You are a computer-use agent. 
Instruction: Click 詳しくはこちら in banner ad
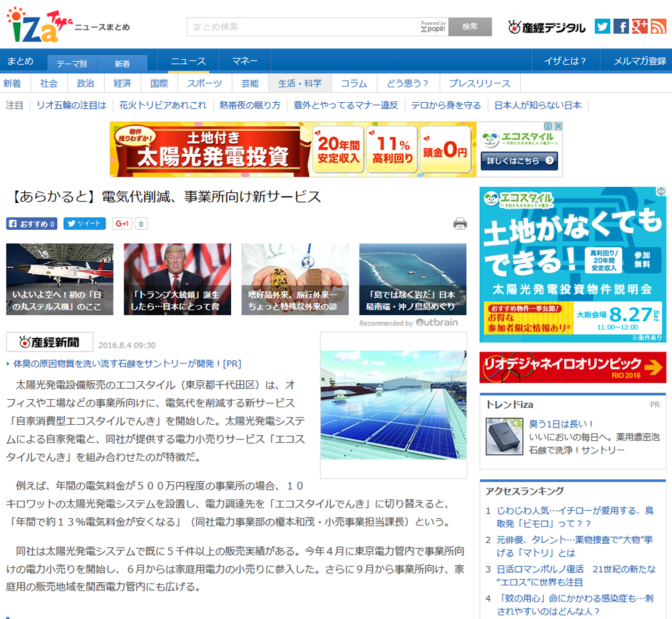pyautogui.click(x=519, y=161)
